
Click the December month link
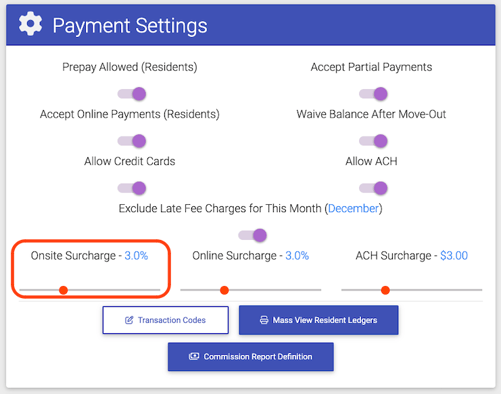coord(353,209)
